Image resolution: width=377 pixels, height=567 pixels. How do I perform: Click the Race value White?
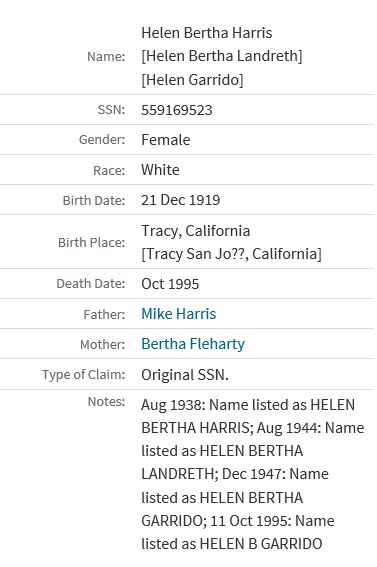160,170
